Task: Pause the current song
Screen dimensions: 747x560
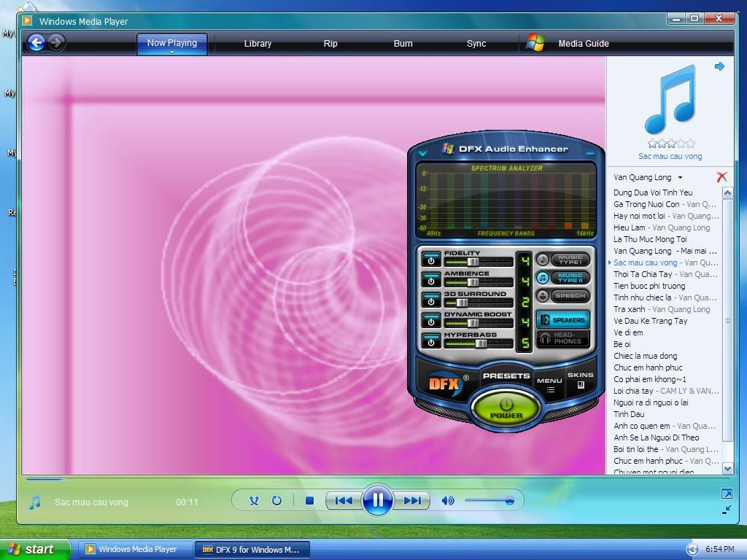Action: (377, 500)
